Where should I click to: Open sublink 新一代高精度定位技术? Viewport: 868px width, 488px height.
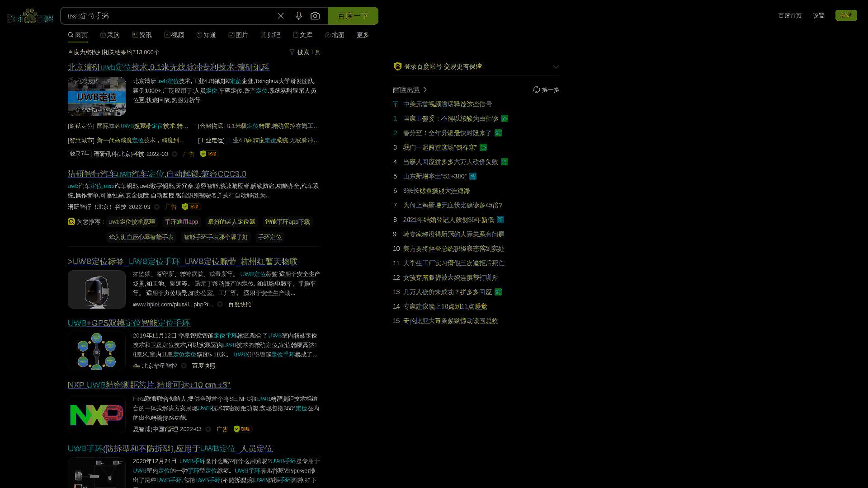pyautogui.click(x=141, y=141)
